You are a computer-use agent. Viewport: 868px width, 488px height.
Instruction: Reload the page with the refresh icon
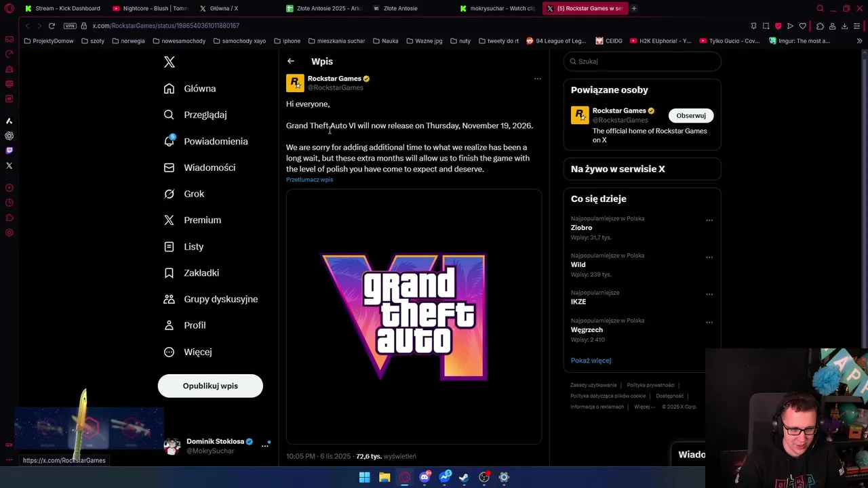click(52, 26)
